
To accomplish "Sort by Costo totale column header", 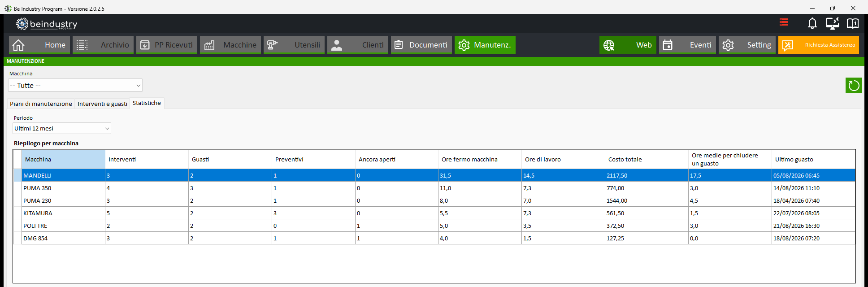I will [647, 159].
